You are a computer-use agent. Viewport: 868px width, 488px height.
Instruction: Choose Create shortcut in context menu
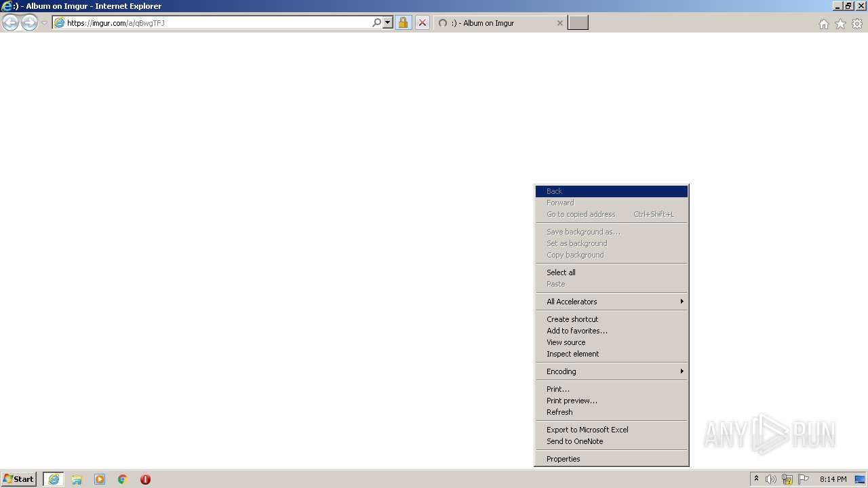point(612,319)
